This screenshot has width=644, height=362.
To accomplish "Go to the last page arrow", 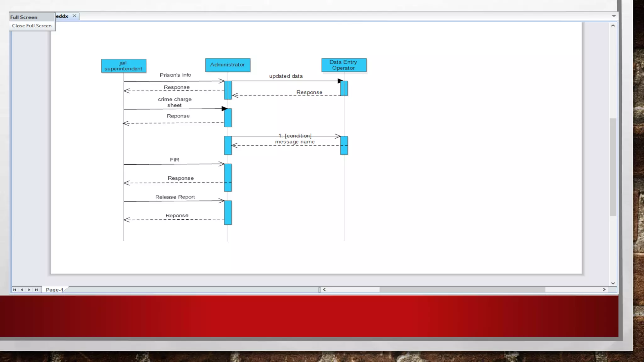I will pyautogui.click(x=36, y=290).
